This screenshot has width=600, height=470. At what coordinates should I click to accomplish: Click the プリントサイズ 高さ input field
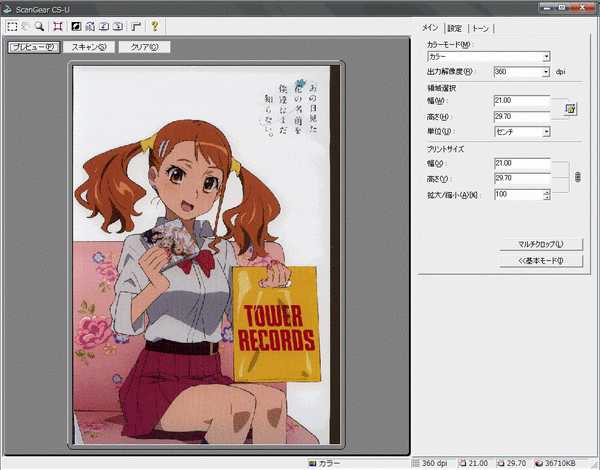[x=522, y=178]
